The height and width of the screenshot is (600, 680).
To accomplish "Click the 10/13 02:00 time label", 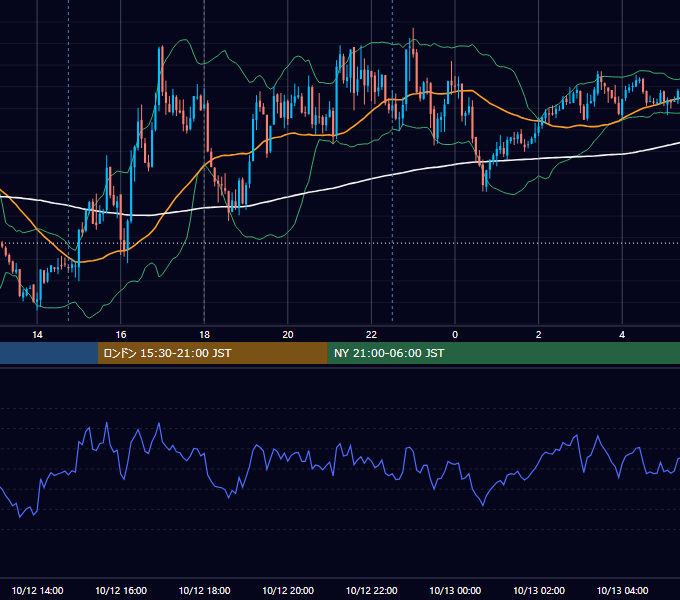I will (x=539, y=590).
